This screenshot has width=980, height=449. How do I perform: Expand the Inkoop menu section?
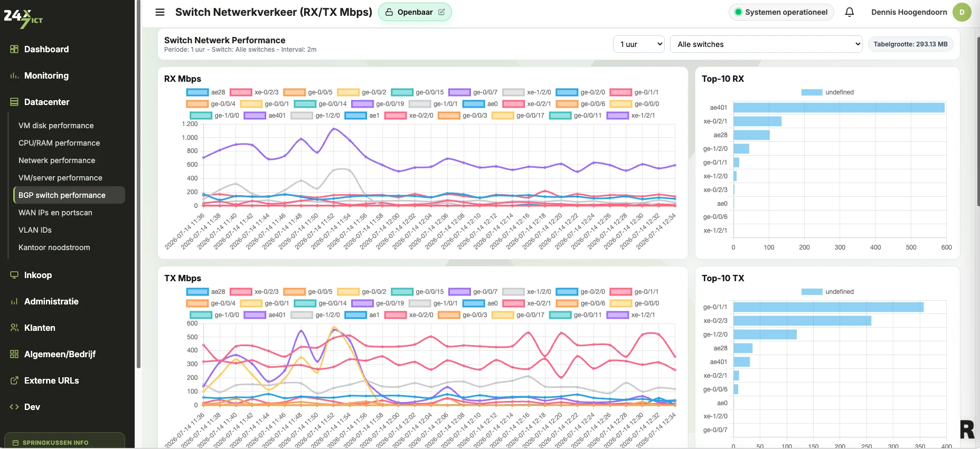pos(38,275)
